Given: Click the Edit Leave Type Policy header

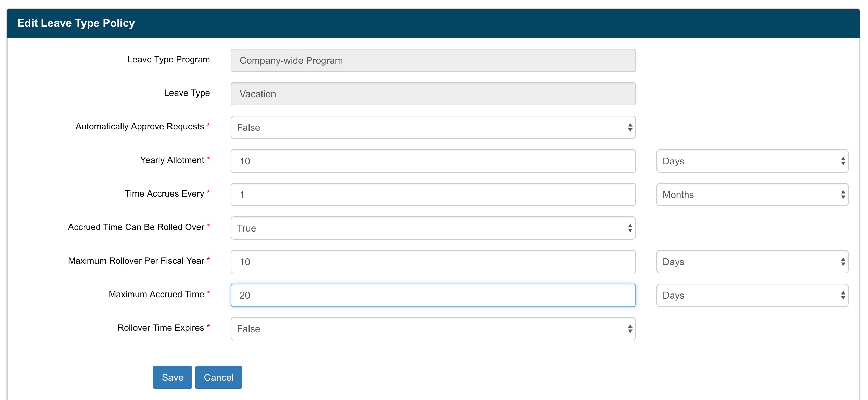Looking at the screenshot, I should [x=76, y=23].
